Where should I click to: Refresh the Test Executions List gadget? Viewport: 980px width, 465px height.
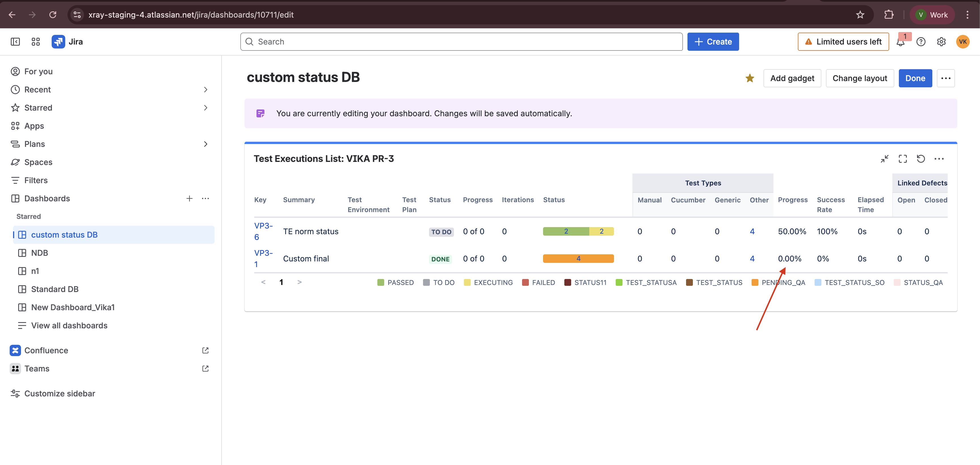click(921, 159)
